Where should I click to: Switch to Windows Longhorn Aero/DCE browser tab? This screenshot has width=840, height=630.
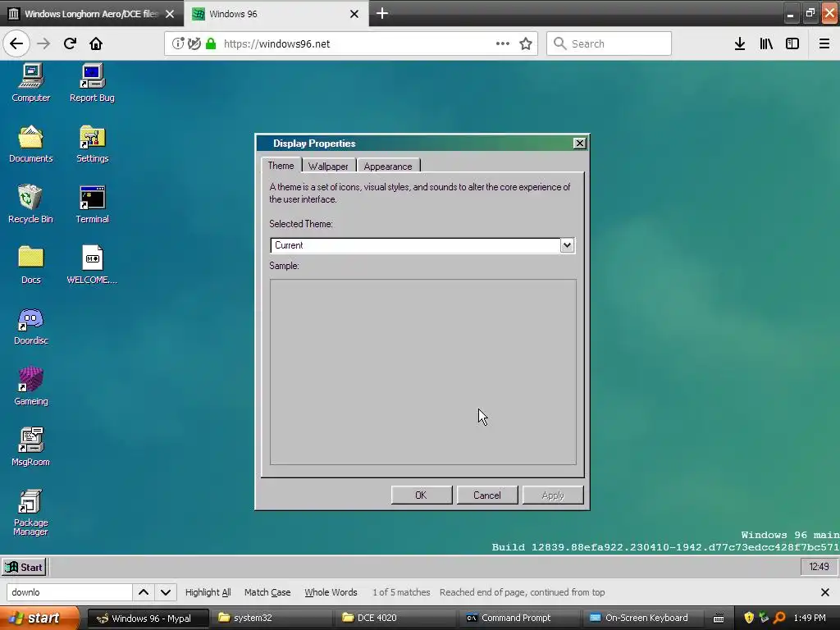tap(91, 13)
